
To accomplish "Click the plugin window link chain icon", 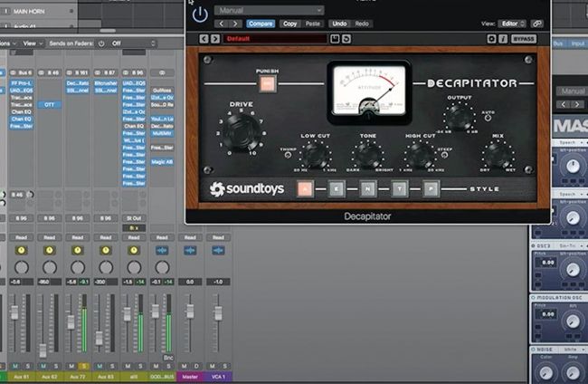I will [537, 24].
